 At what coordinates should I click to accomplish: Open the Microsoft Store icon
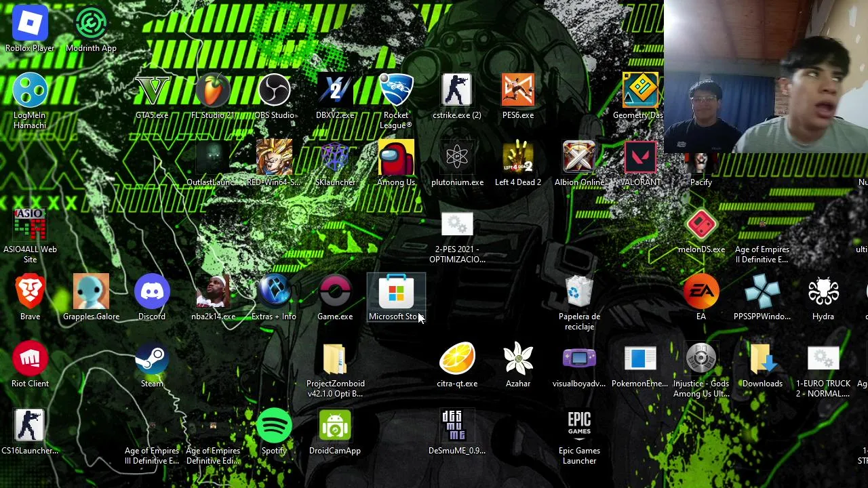(396, 291)
